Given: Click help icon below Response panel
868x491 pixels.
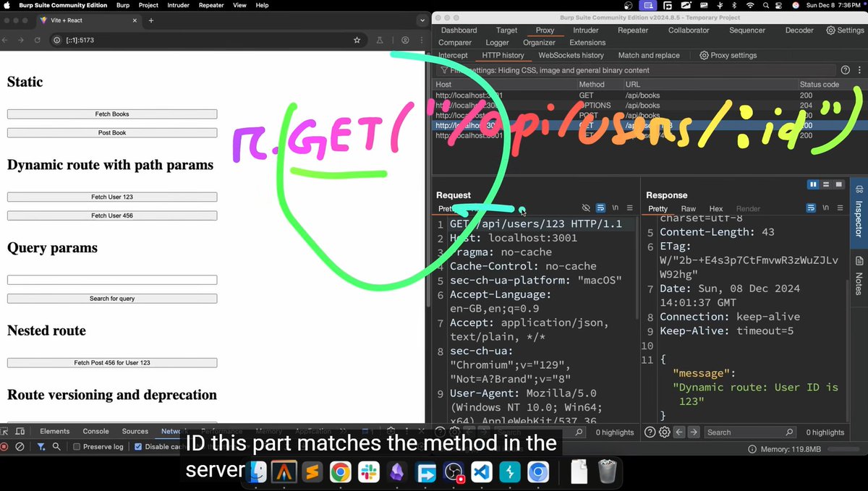Looking at the screenshot, I should coord(650,432).
